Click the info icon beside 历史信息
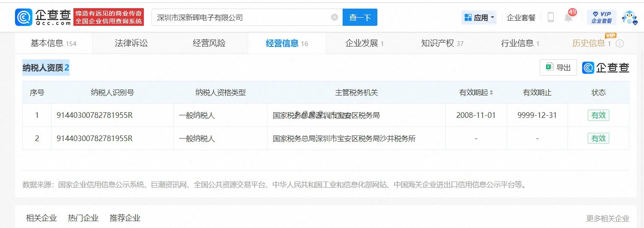Screen dimensions: 644x228 point(620,43)
